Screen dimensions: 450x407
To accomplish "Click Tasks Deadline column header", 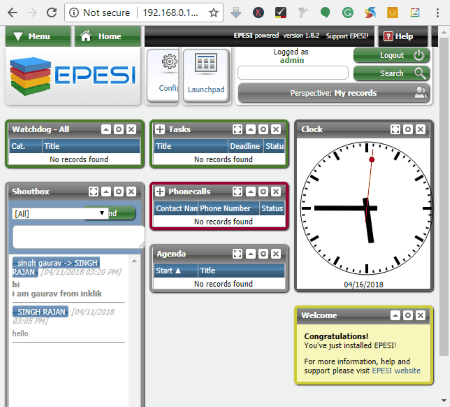I will coord(245,146).
